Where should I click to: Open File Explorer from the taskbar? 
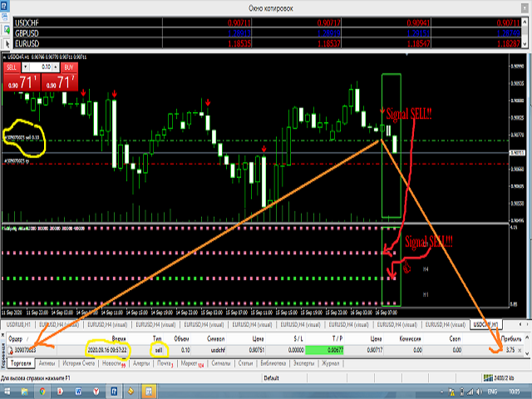click(x=24, y=392)
